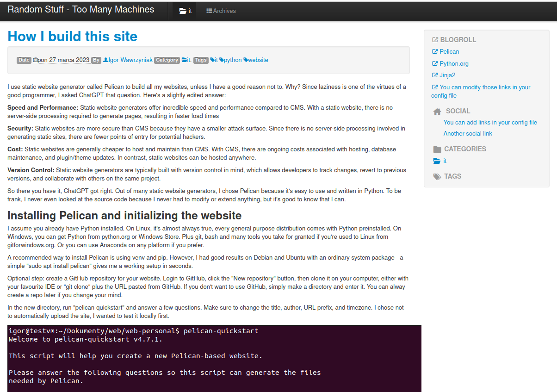Click the external-link icon beside BLOGROLL

tap(435, 40)
